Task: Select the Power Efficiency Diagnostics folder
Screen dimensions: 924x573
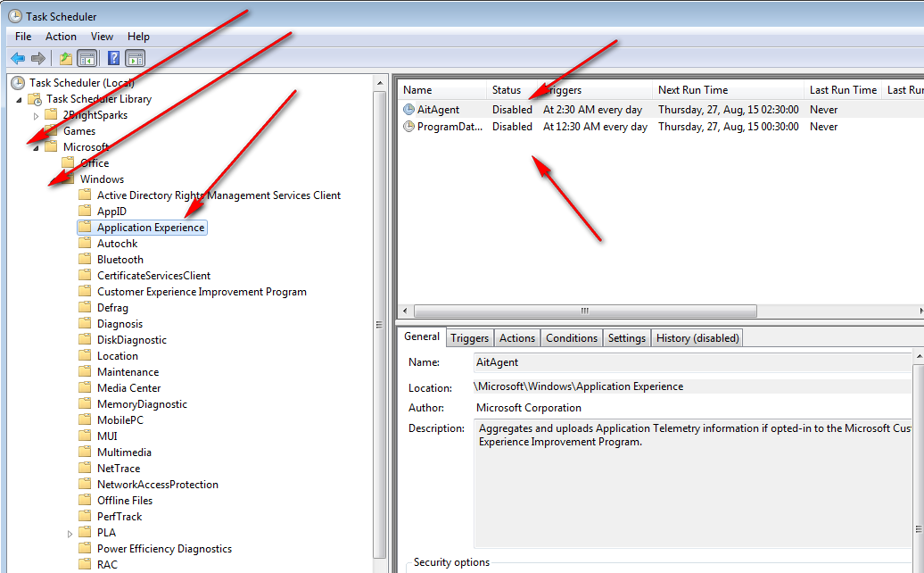Action: coord(164,548)
